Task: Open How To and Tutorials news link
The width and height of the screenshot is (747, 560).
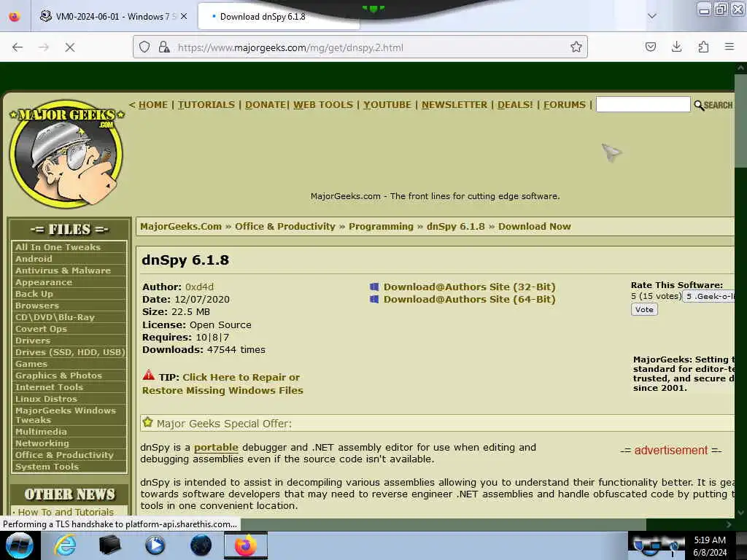Action: [x=66, y=512]
